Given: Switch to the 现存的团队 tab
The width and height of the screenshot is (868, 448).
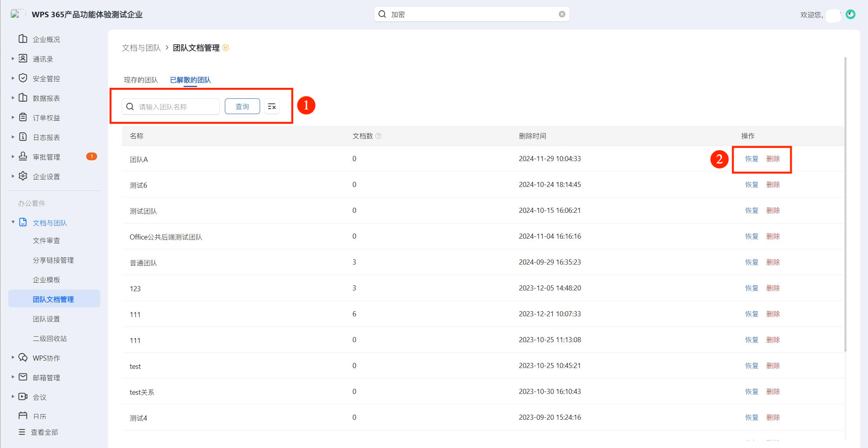Looking at the screenshot, I should 141,80.
